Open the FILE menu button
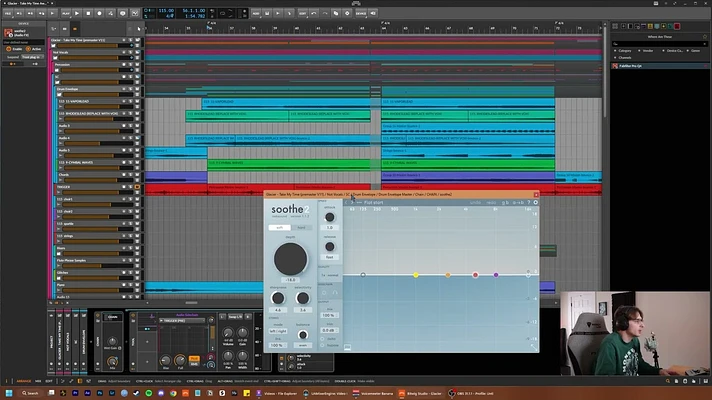 click(8, 14)
